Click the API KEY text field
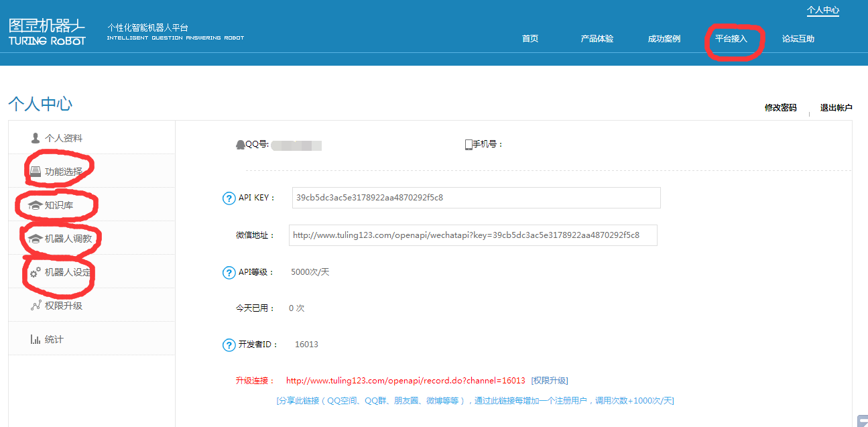868x427 pixels. (477, 198)
